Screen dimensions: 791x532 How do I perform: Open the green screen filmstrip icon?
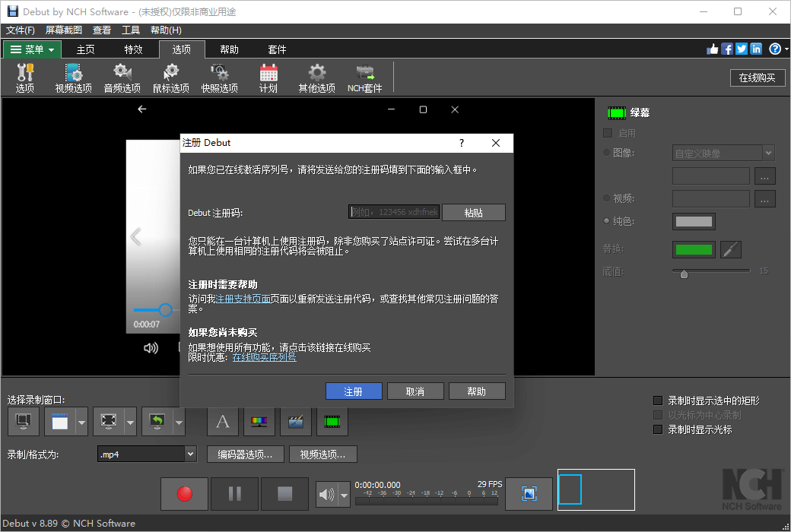[332, 421]
